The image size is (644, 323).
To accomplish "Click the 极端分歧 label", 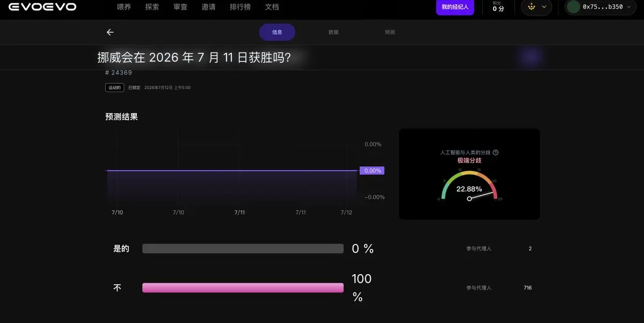I will pyautogui.click(x=469, y=160).
